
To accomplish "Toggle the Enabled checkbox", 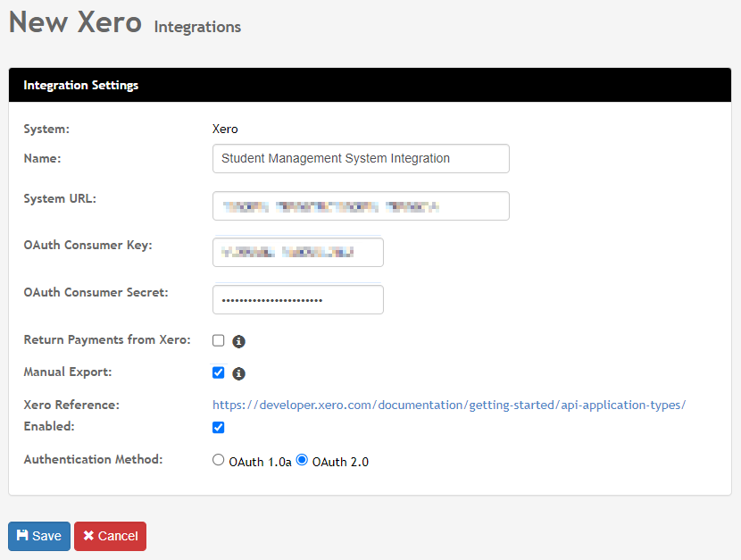I will click(x=219, y=427).
